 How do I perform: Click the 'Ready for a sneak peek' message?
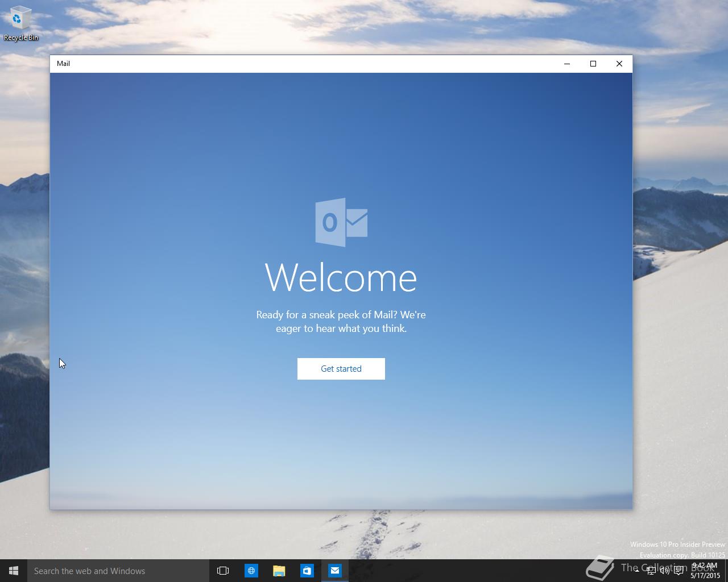pyautogui.click(x=341, y=322)
